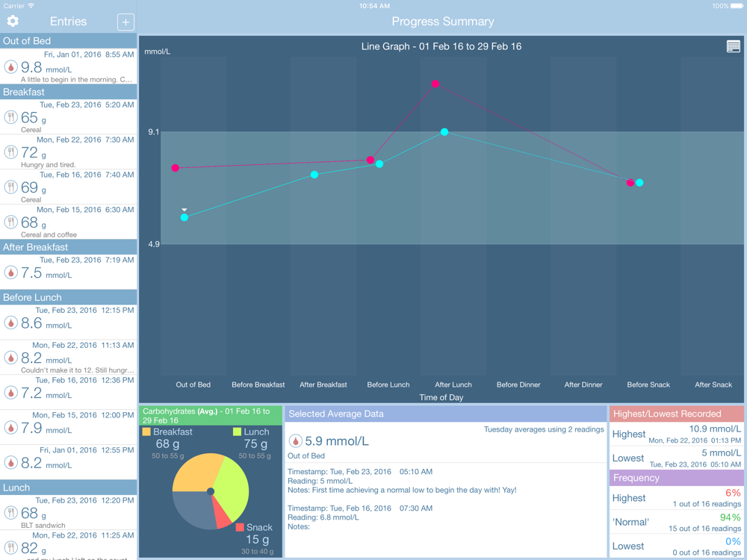Tap the blood drop icon beside 9.8 mmol/L
This screenshot has width=747, height=560.
click(11, 67)
